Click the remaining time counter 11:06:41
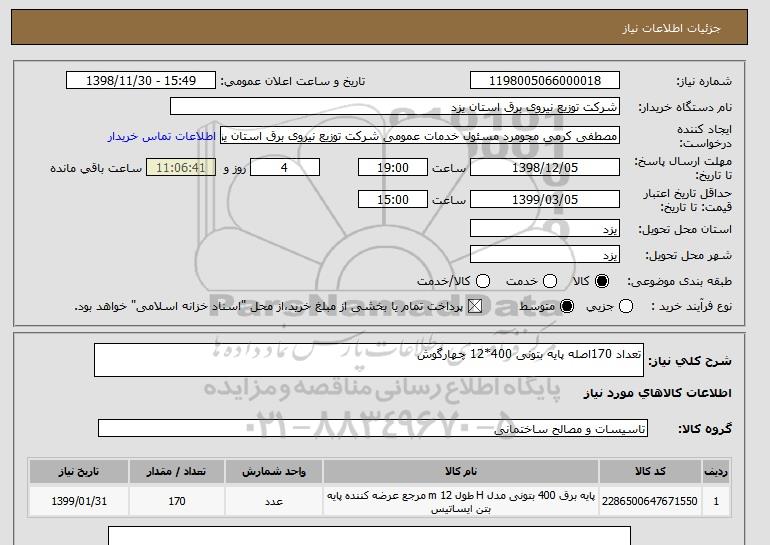 pos(181,167)
